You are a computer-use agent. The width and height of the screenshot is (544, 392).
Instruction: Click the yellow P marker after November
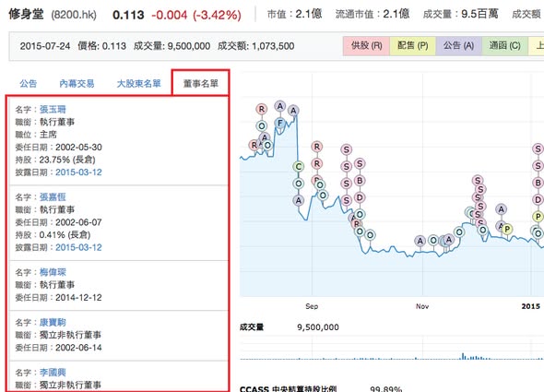click(507, 229)
